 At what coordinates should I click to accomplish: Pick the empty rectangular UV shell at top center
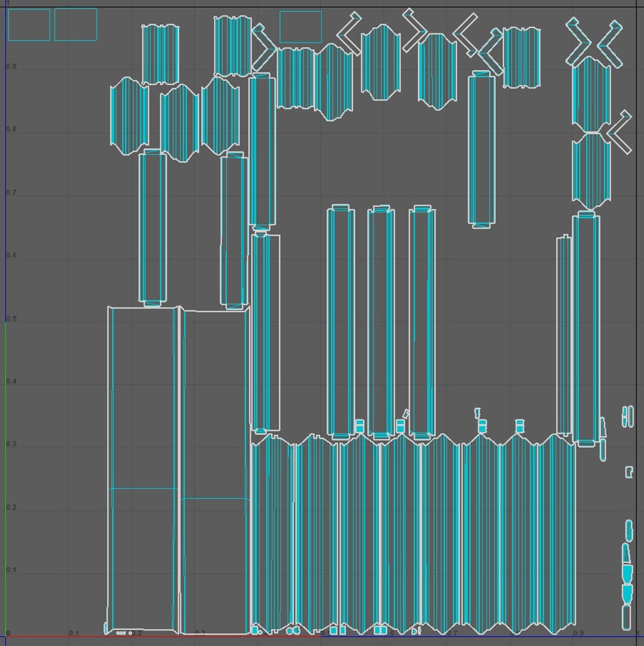[x=300, y=27]
